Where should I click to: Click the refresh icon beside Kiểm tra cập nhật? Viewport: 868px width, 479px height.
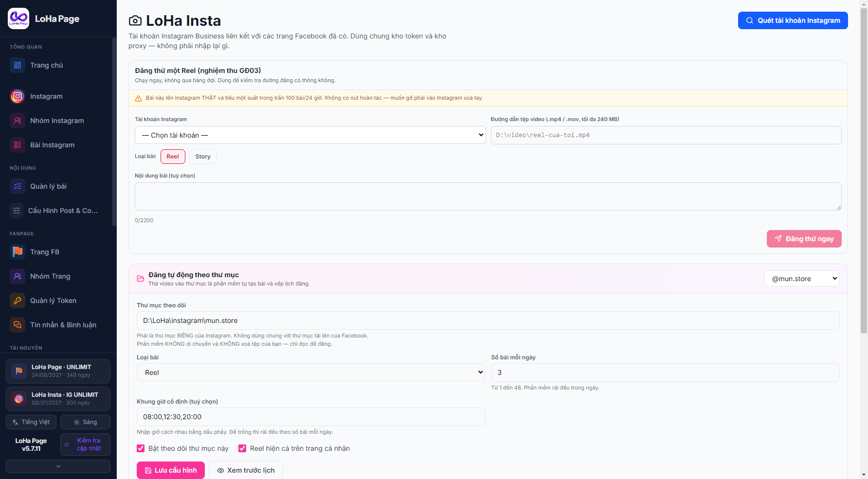coord(67,444)
